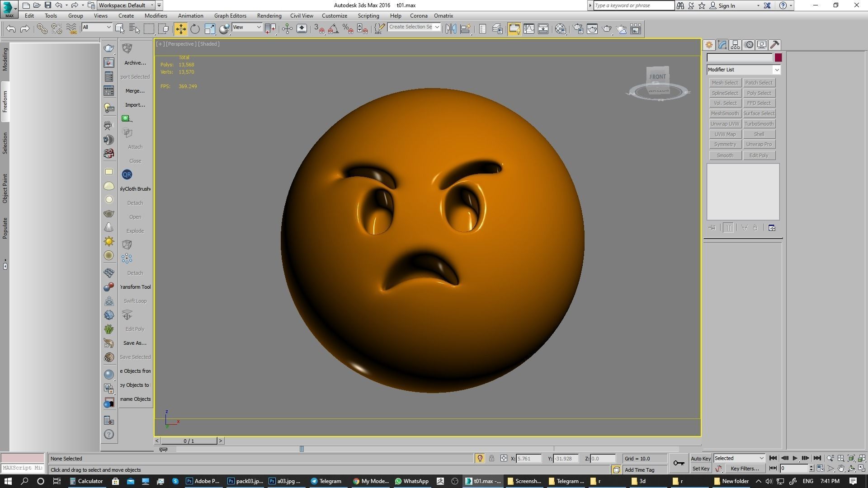This screenshot has height=488, width=868.
Task: Open the Modifiers menu
Action: tap(156, 16)
